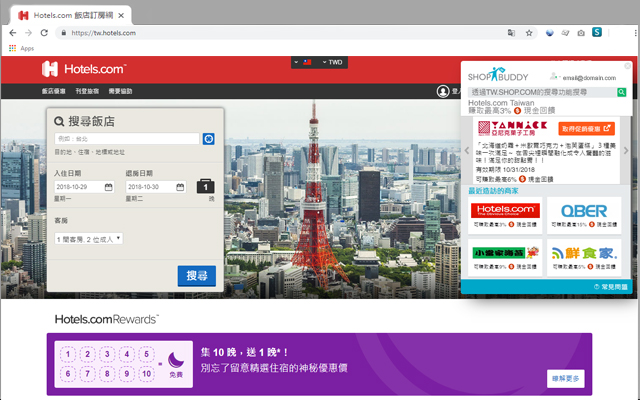Click the ShopBuddy logo
Viewport: 640px width, 400px height.
(x=498, y=75)
